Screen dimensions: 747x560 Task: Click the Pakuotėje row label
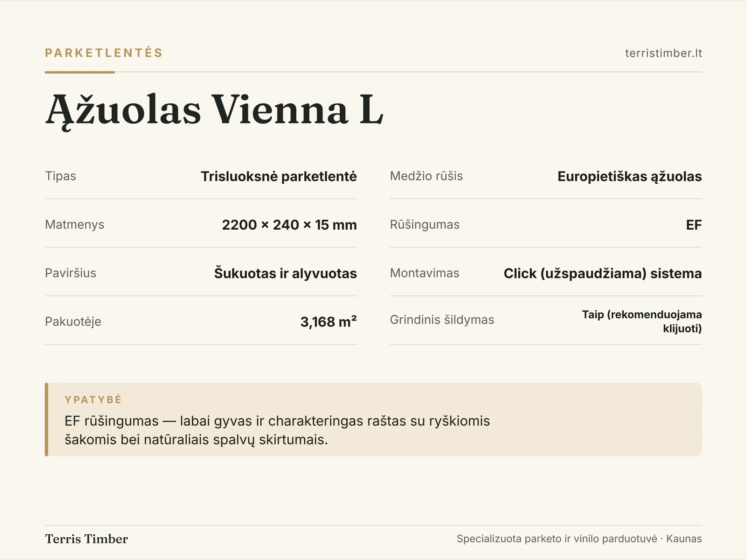[x=73, y=322]
